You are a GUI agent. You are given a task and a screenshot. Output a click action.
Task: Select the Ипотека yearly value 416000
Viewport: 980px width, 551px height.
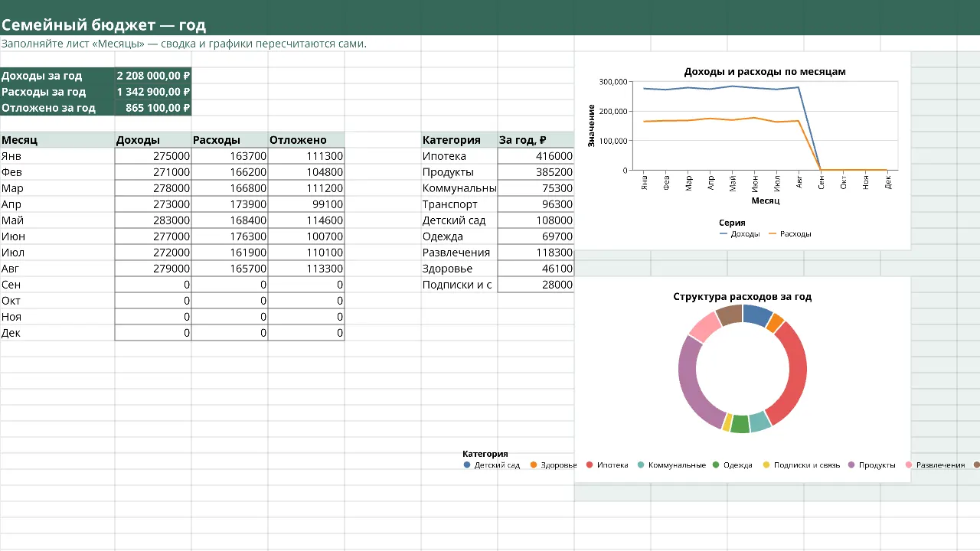click(536, 156)
